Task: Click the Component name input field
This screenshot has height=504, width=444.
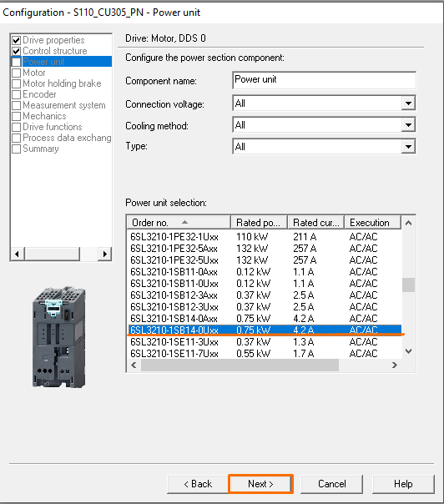Action: (324, 80)
